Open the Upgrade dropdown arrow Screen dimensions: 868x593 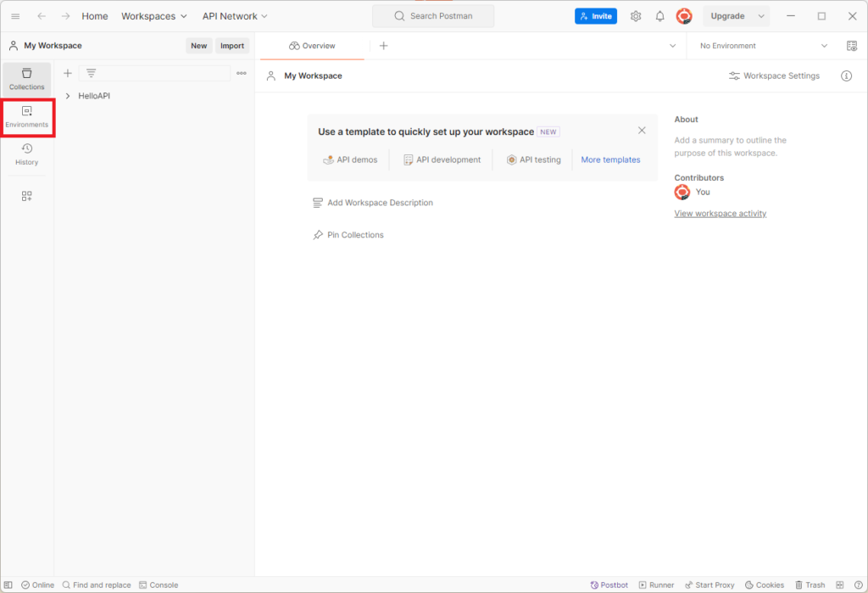pyautogui.click(x=761, y=16)
